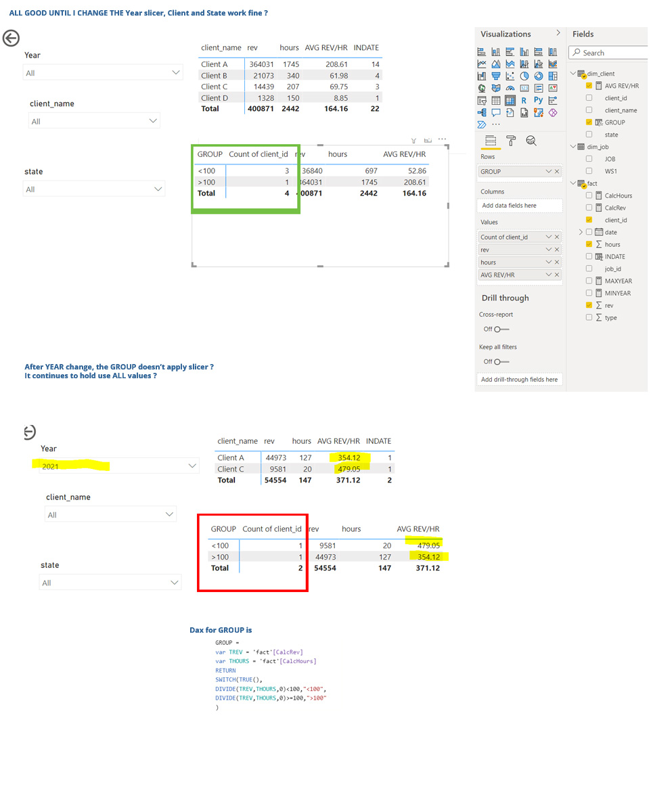Viewport: 653px width, 812px height.
Task: Check the JOB field checkbox
Action: (x=589, y=159)
